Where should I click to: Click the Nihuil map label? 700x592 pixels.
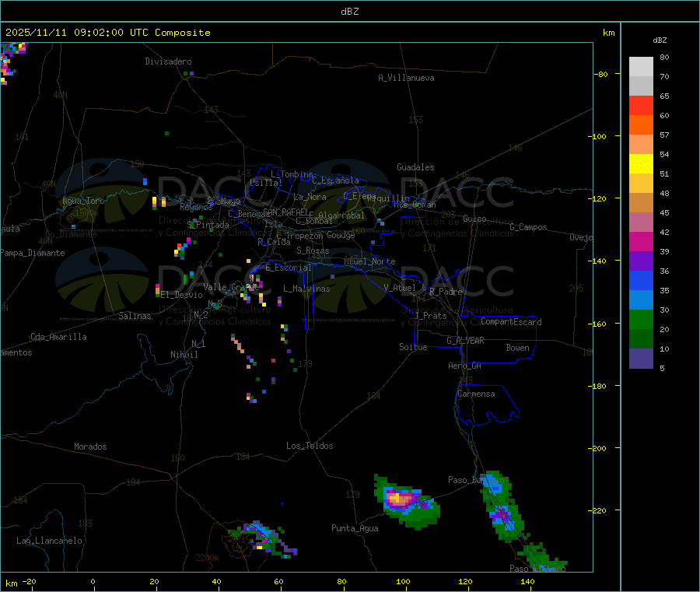pyautogui.click(x=184, y=355)
